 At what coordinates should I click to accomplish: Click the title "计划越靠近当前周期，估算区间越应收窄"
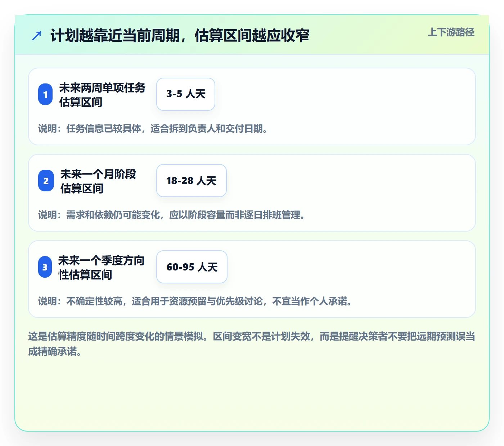tap(180, 36)
